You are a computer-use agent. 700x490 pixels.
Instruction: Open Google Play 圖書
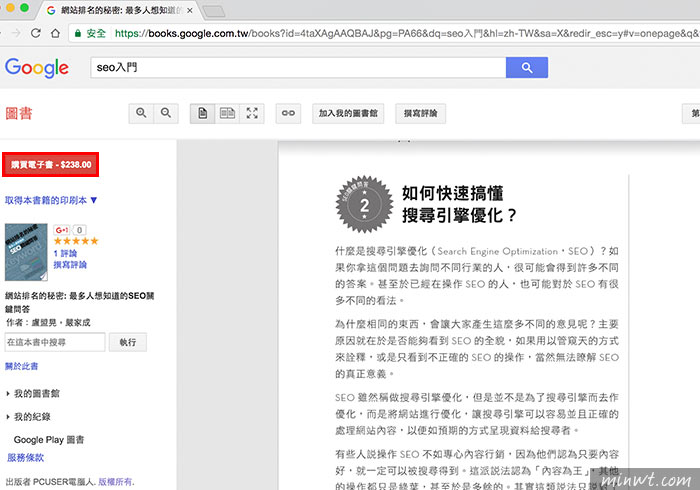pyautogui.click(x=49, y=440)
